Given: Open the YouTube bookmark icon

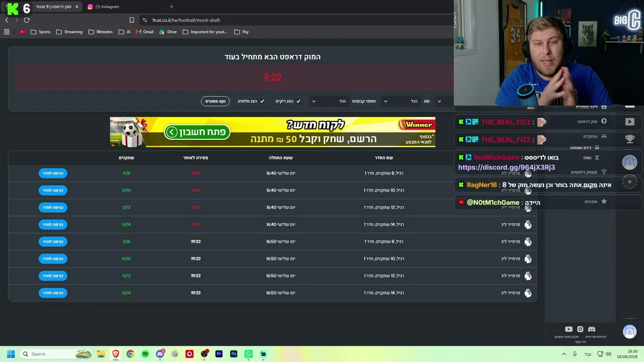Looking at the screenshot, I should (22, 32).
